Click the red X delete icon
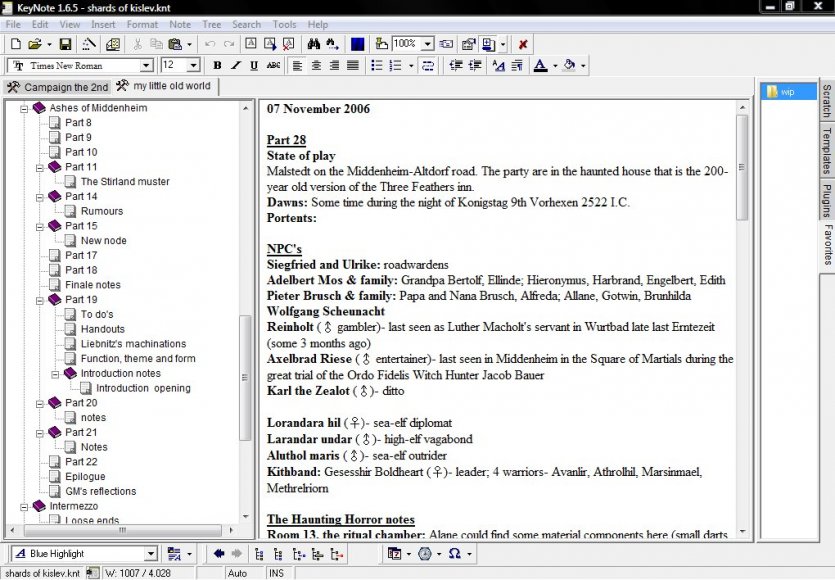This screenshot has height=580, width=835. 523,44
